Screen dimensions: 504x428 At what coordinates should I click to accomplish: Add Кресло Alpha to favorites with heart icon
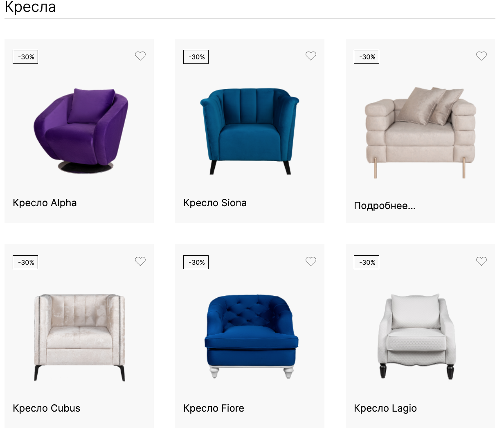click(x=140, y=56)
